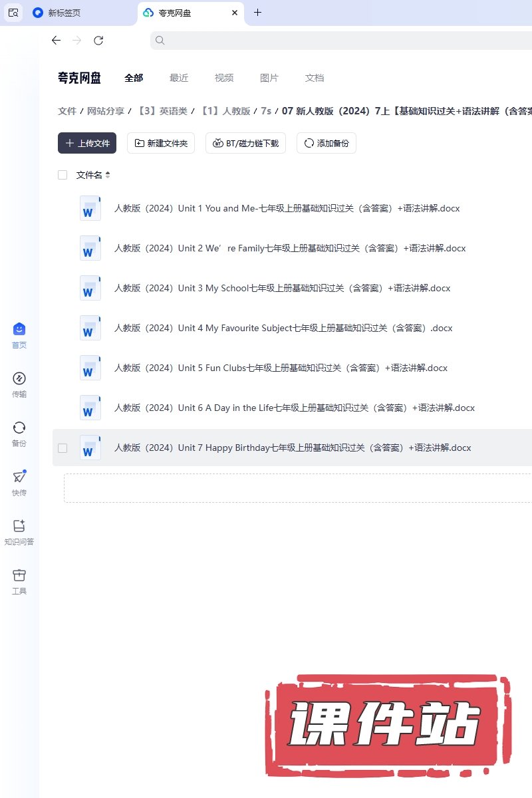The height and width of the screenshot is (798, 532).
Task: Click the 新建文件夹 button
Action: pos(161,143)
